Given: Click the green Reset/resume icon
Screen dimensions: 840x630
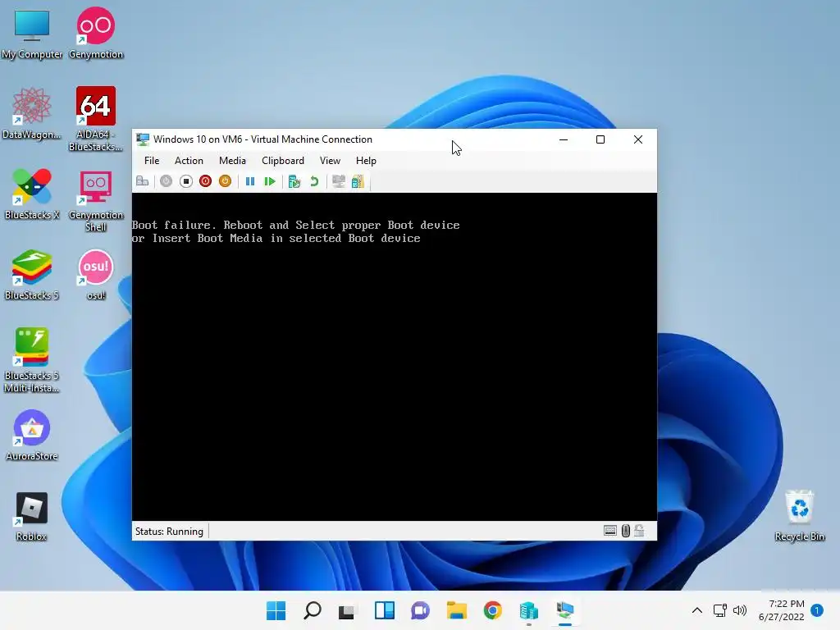Looking at the screenshot, I should (x=269, y=181).
